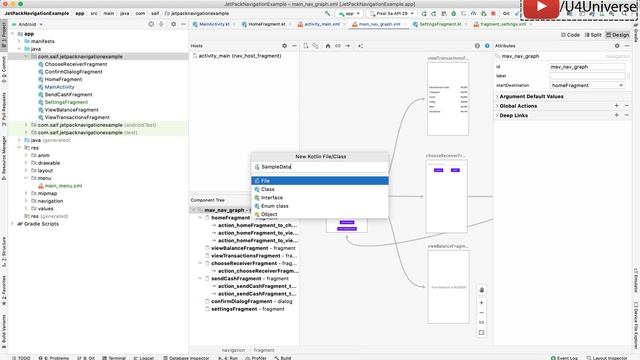Click Zoom Out minus on design canvas
640x360 pixels.
(482, 313)
